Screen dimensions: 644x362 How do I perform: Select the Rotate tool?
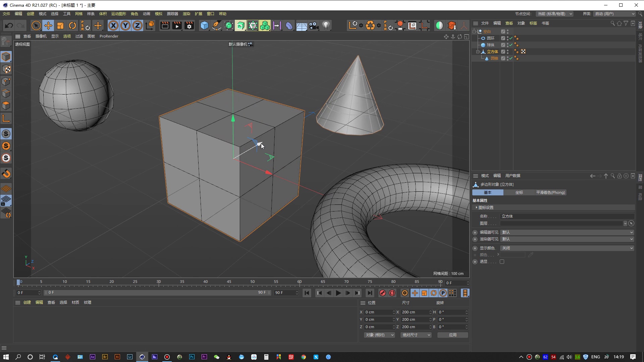[72, 25]
